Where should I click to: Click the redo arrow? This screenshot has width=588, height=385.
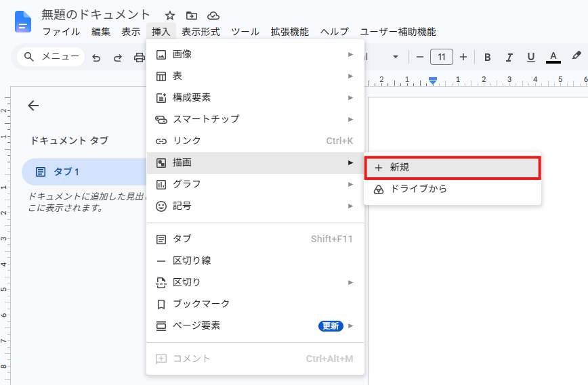(118, 58)
